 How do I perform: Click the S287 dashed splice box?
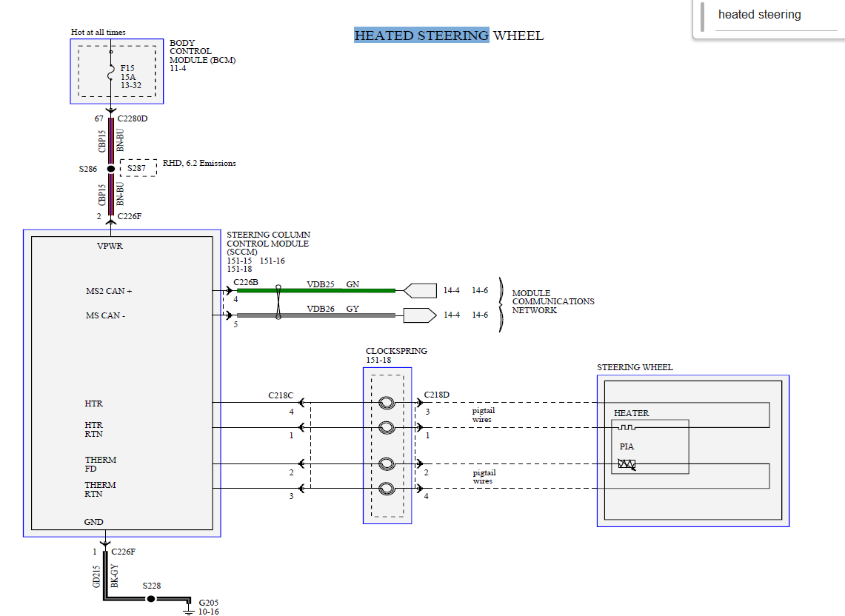click(138, 169)
